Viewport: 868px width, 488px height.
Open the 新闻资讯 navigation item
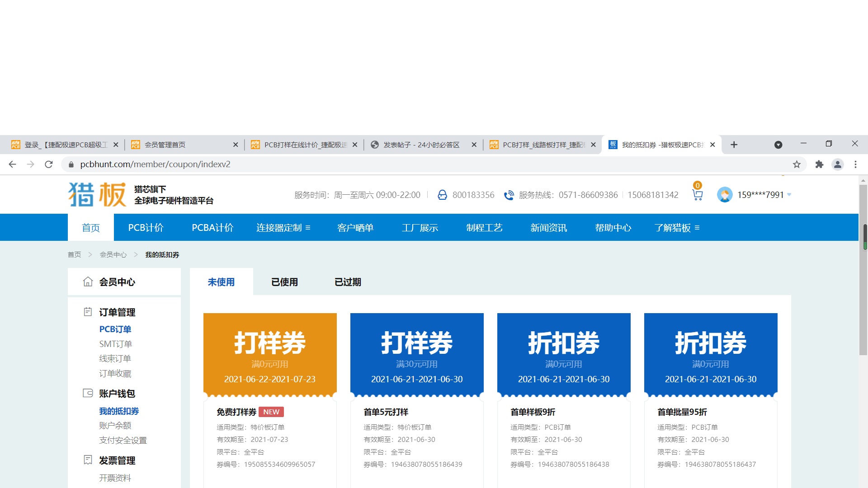tap(548, 228)
